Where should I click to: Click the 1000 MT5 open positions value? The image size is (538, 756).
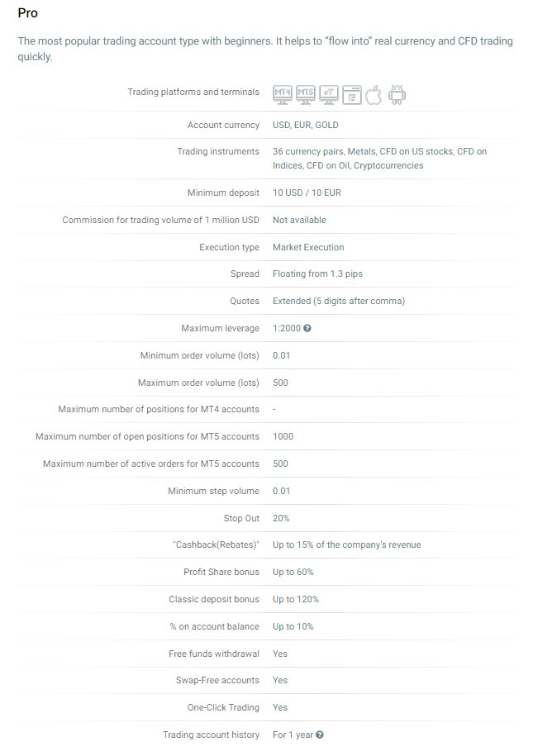tap(283, 436)
